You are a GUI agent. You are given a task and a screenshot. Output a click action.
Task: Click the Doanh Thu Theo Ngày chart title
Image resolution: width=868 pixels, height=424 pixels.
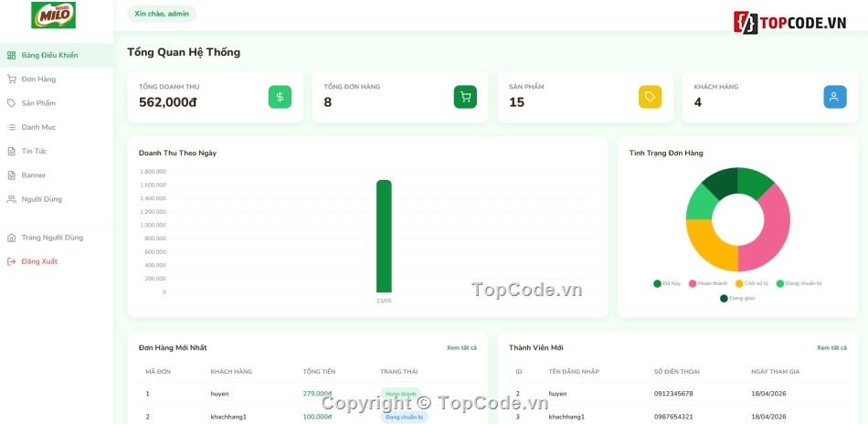(x=177, y=154)
